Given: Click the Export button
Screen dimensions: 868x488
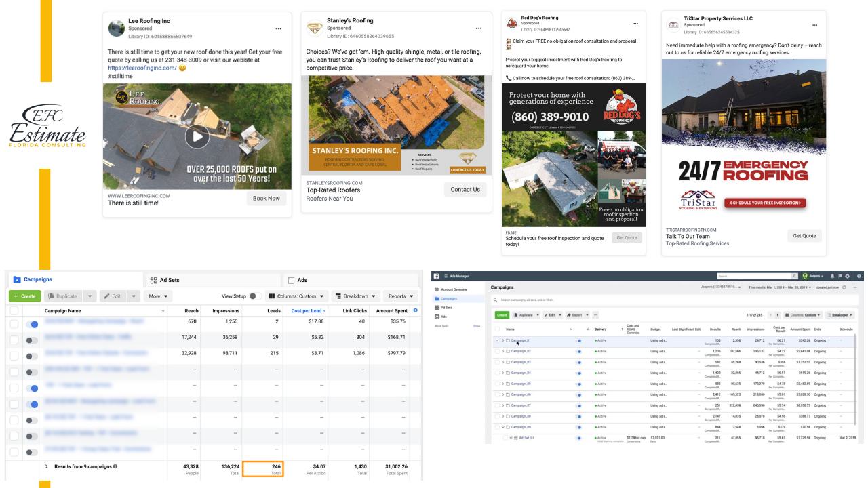Looking at the screenshot, I should (x=576, y=315).
